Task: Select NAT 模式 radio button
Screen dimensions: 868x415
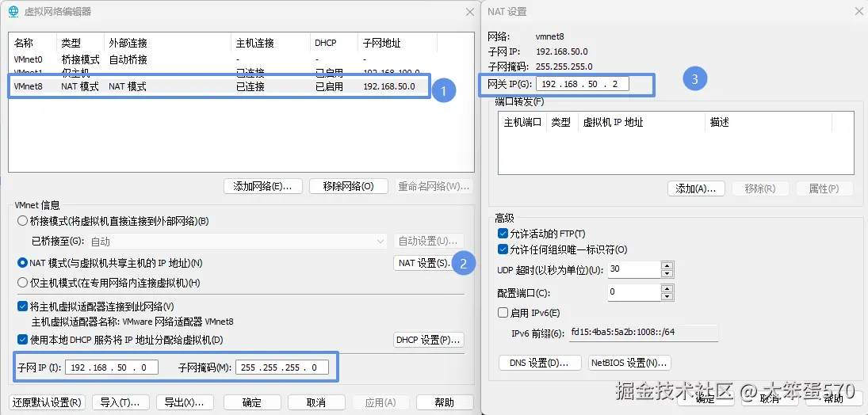Action: tap(22, 263)
